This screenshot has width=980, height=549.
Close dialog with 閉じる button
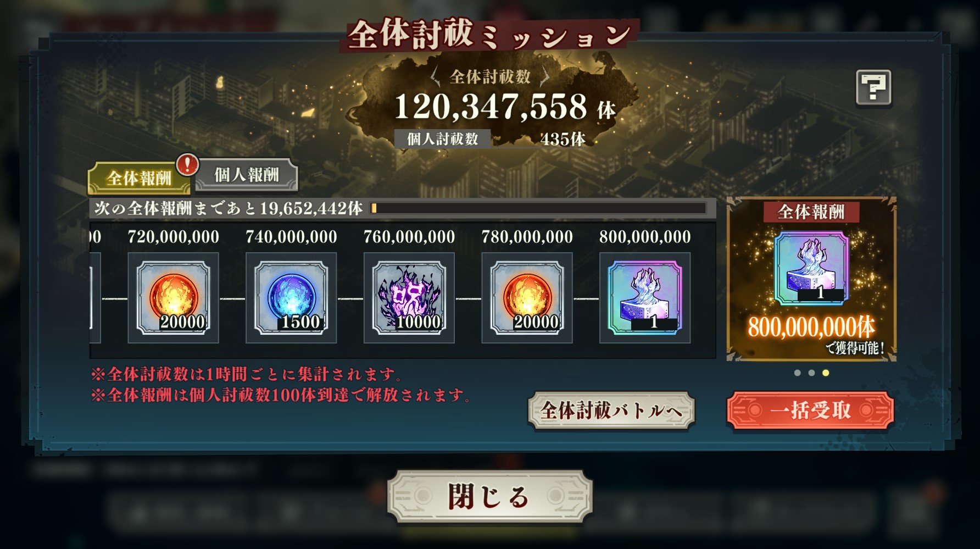coord(490,496)
